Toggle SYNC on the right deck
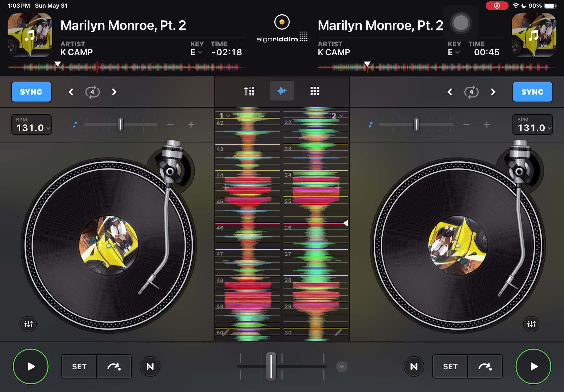 (x=532, y=92)
